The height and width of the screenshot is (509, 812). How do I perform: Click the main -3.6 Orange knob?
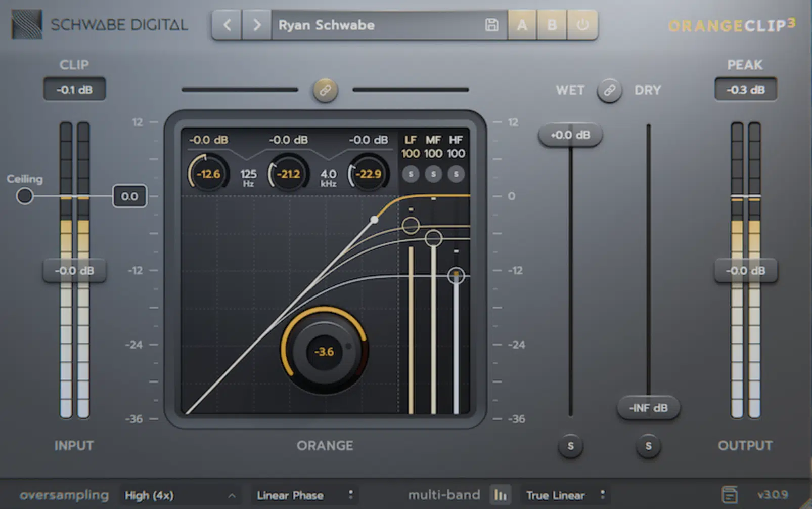tap(324, 351)
